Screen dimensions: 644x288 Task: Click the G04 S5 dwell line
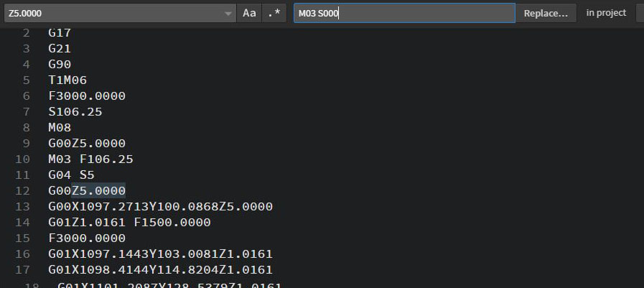click(71, 175)
